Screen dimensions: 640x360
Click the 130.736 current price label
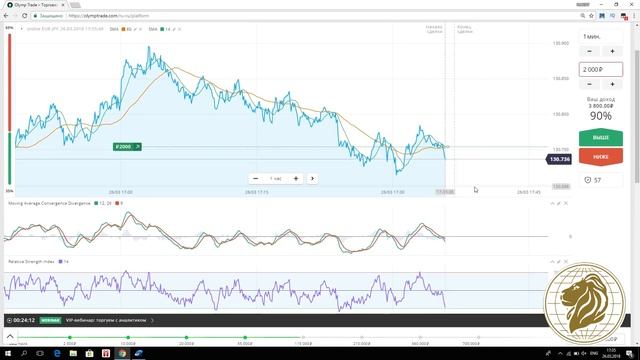(559, 159)
